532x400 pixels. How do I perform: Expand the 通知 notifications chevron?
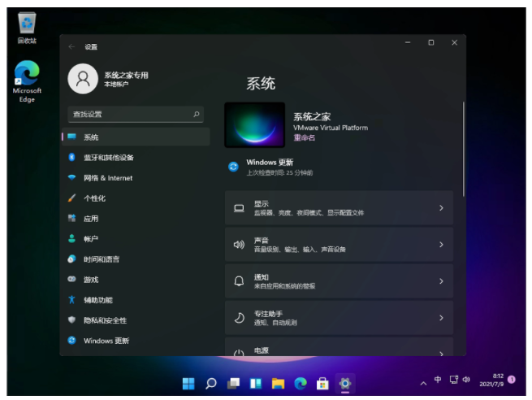pyautogui.click(x=441, y=281)
